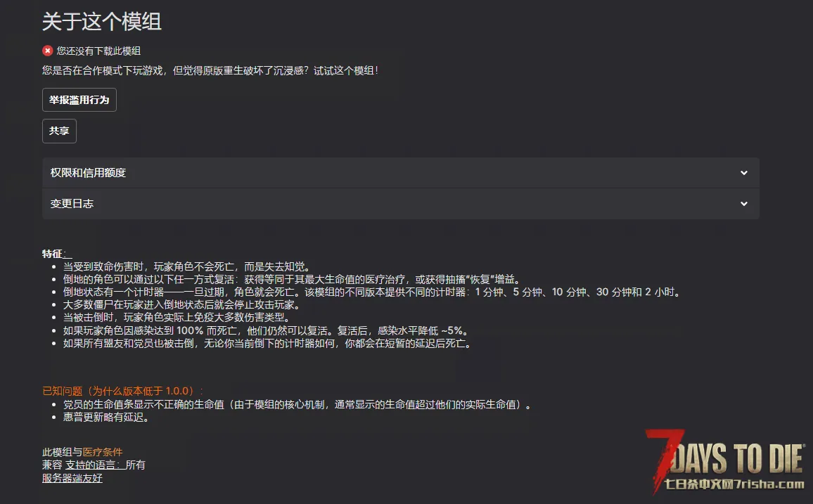Viewport: 813px width, 504px height.
Task: Expand the 权限和信用额度 section
Action: 400,172
